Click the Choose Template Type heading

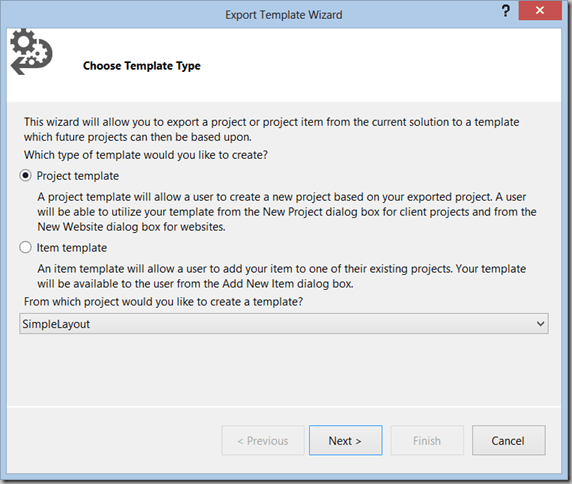142,66
